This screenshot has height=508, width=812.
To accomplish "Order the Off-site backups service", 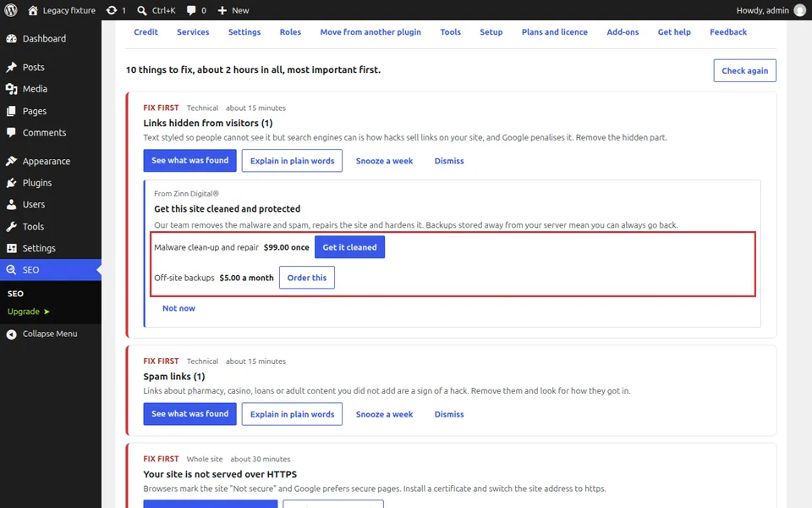I will click(306, 278).
